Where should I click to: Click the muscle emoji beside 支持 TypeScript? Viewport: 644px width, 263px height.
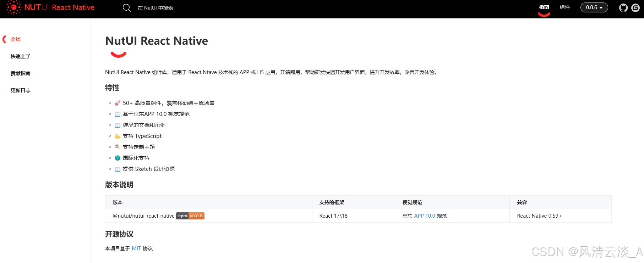click(118, 136)
